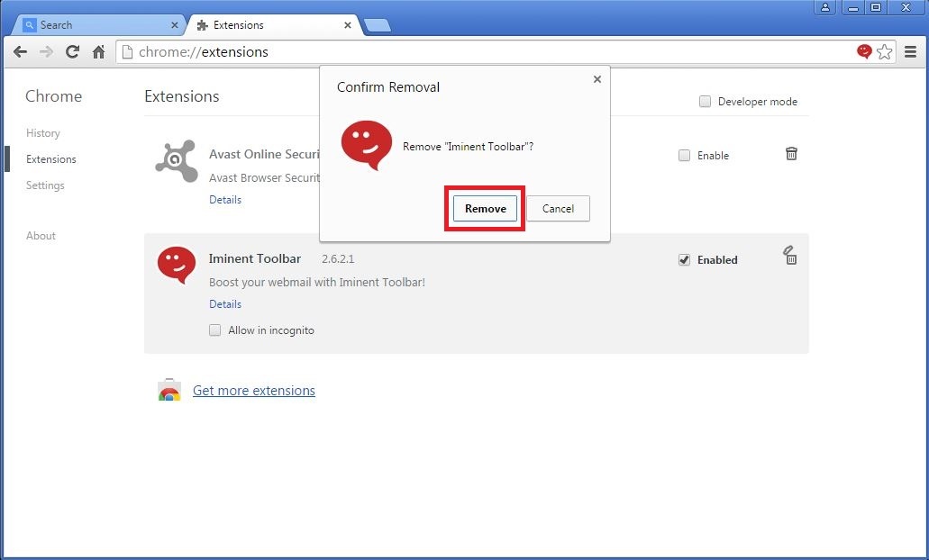
Task: Click the trash icon for Avast Online Security
Action: tap(791, 154)
